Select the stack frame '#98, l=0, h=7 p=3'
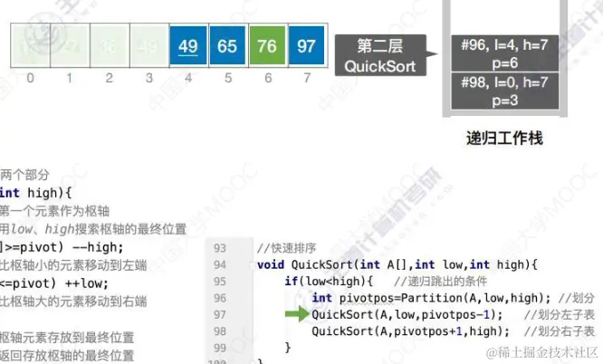The image size is (603, 364). (x=504, y=91)
